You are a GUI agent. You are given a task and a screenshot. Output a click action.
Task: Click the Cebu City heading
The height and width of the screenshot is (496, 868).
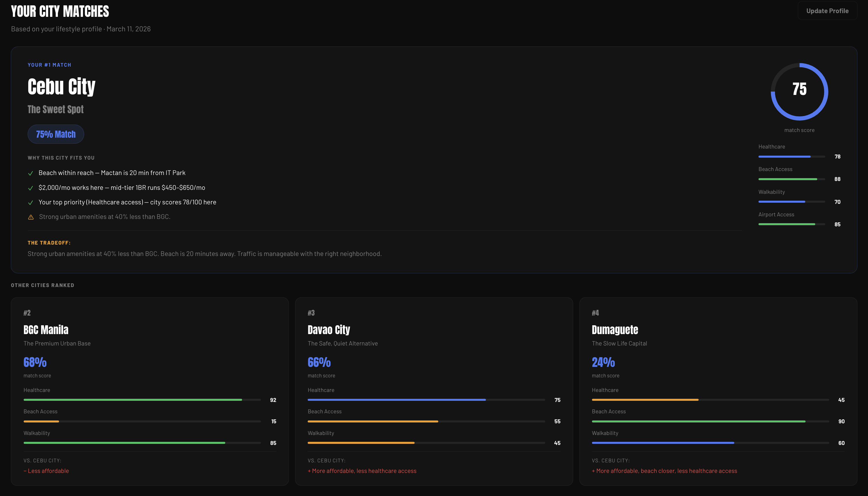coord(61,87)
